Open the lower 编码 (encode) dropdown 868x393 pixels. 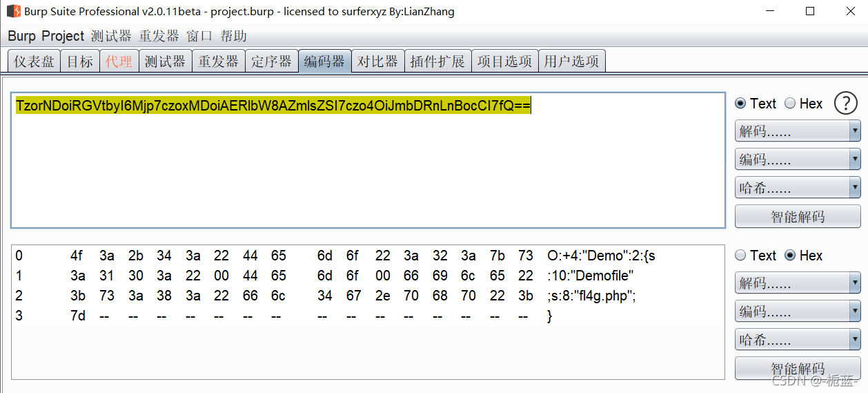798,311
